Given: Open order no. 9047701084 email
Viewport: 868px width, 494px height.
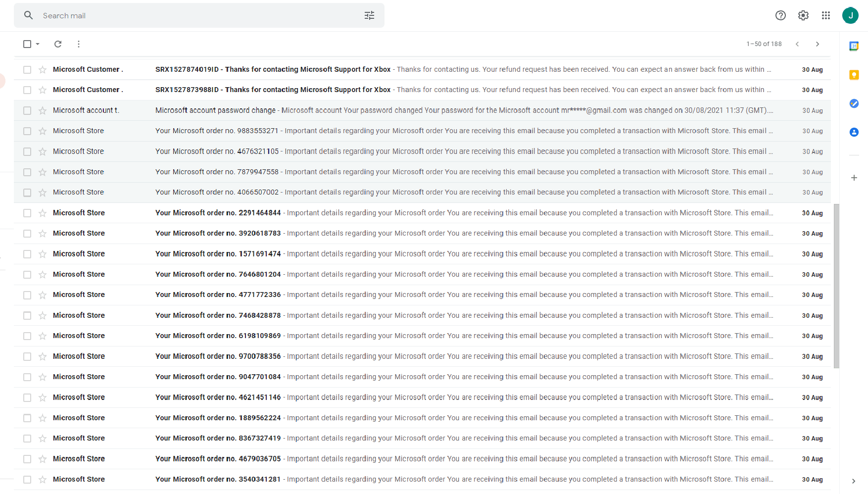Looking at the screenshot, I should [422, 377].
